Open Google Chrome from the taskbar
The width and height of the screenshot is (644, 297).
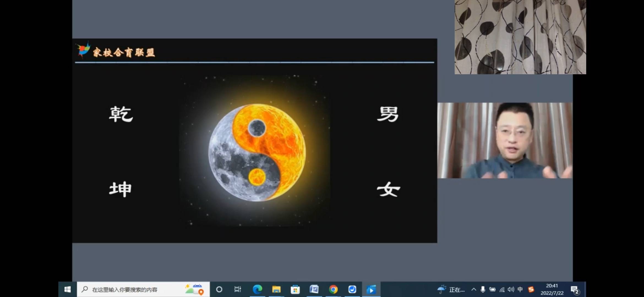(x=333, y=289)
